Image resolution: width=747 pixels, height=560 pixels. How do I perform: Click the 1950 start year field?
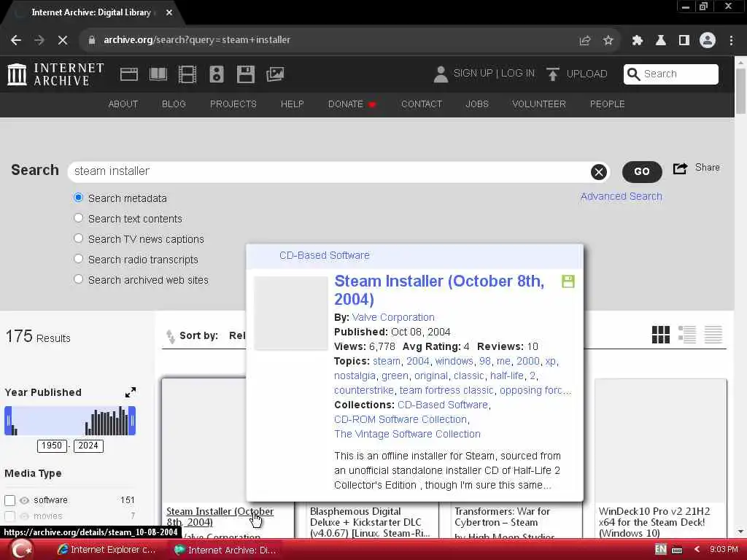point(52,446)
